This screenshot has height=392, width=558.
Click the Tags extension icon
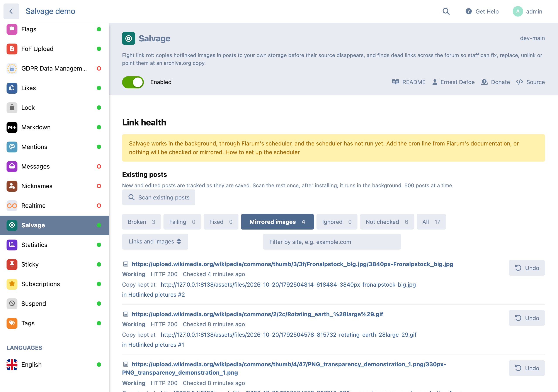click(x=12, y=323)
